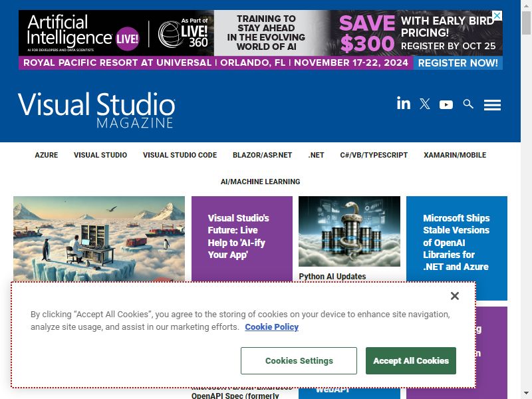Click the page vertical scrollbar thumb

(526, 23)
